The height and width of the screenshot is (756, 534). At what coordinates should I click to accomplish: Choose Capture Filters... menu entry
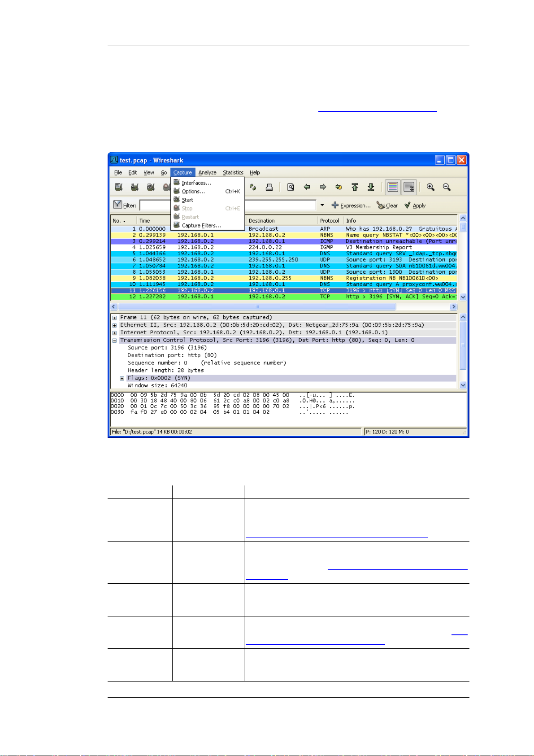(208, 226)
